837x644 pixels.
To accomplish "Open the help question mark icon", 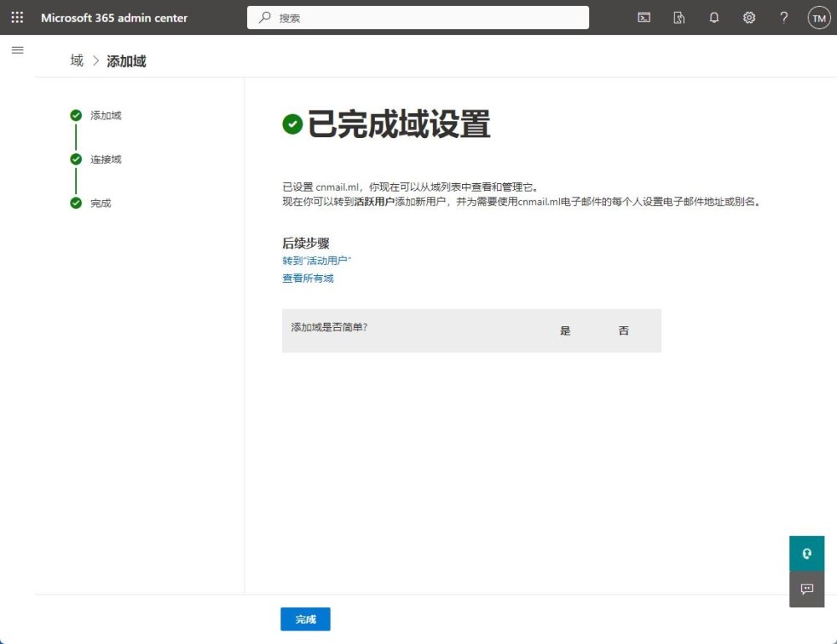I will coord(783,18).
